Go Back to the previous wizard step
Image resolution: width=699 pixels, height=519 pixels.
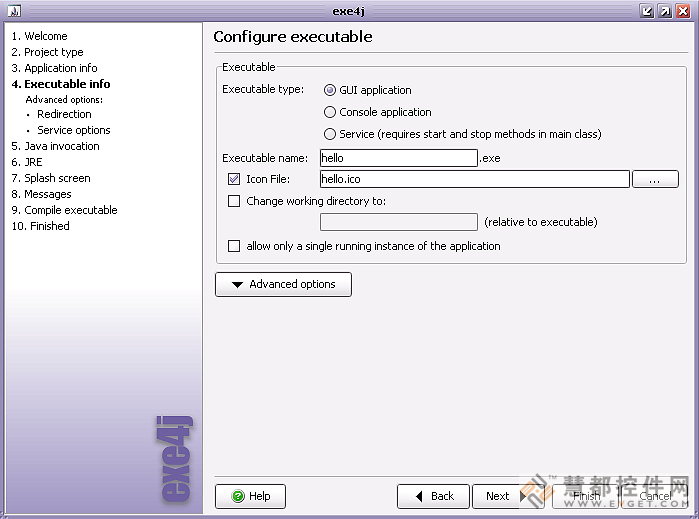[x=433, y=496]
